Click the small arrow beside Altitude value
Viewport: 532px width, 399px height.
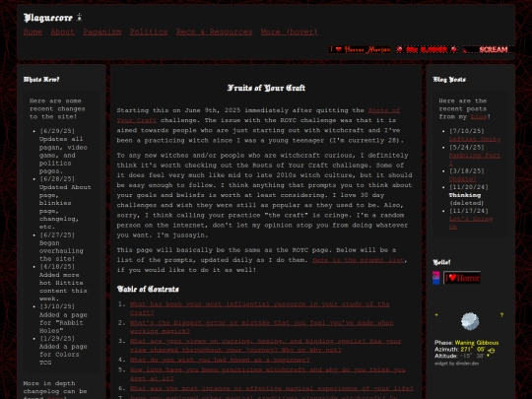point(489,356)
